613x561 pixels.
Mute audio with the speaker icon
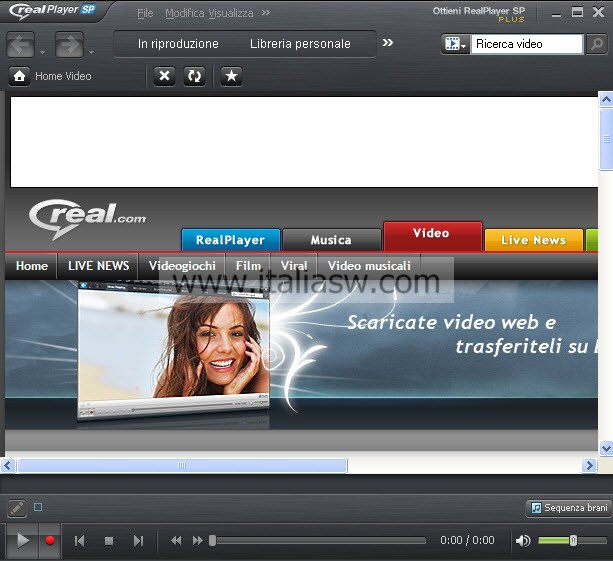[523, 541]
